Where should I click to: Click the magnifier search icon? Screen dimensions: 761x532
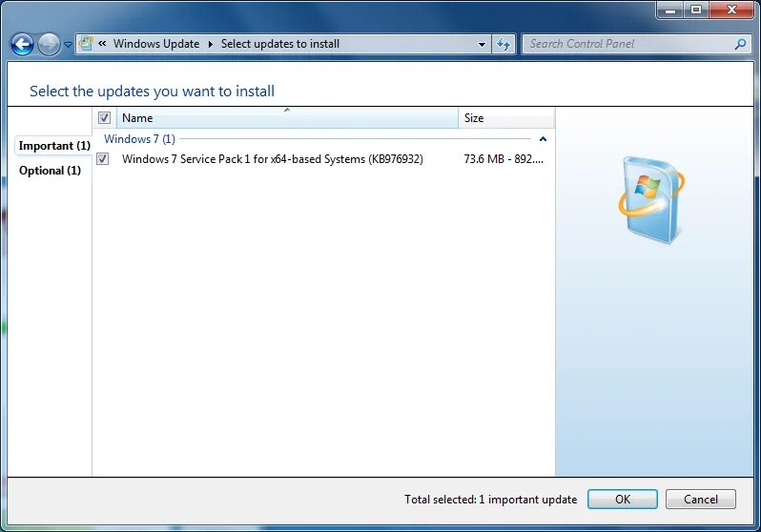[740, 44]
